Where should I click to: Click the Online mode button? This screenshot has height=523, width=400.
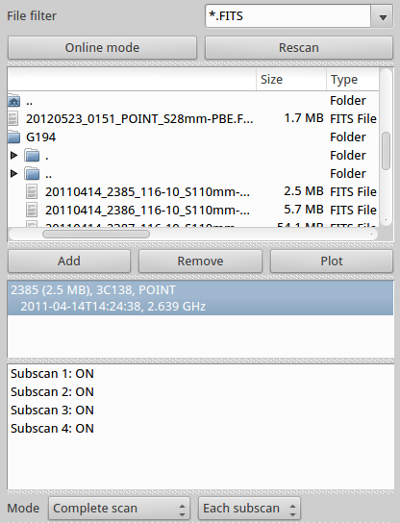tap(102, 48)
